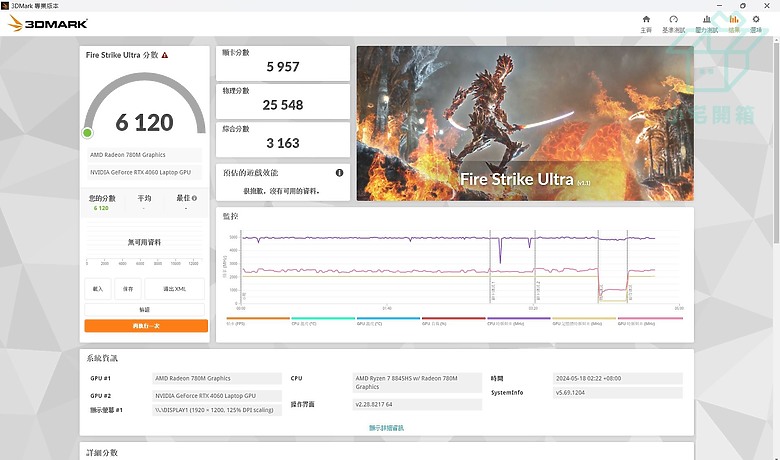This screenshot has width=780, height=460.
Task: Click the green 6 120 your-score value
Action: pyautogui.click(x=101, y=208)
